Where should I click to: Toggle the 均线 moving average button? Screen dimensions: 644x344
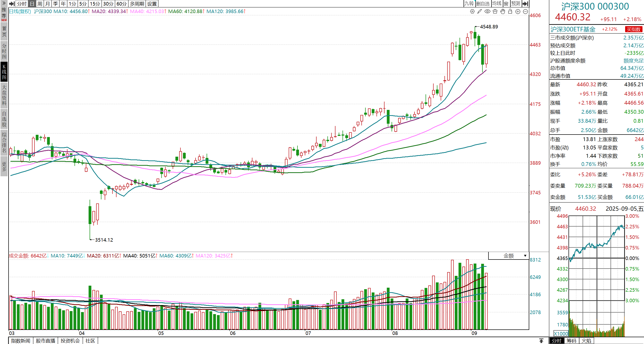point(497,4)
